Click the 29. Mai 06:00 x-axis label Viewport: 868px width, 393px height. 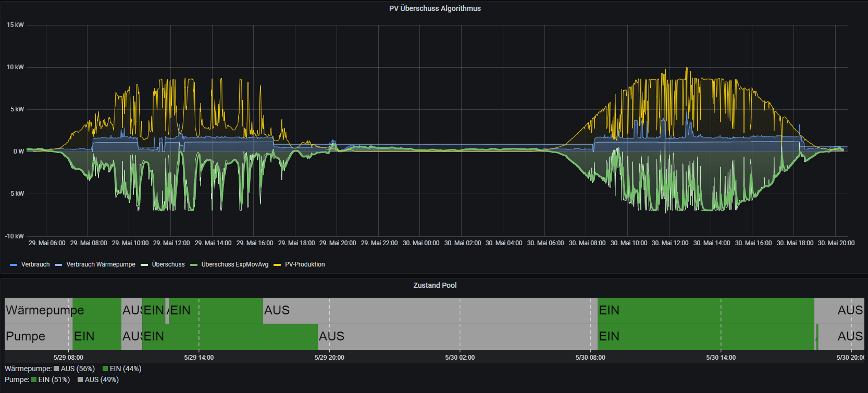click(47, 243)
